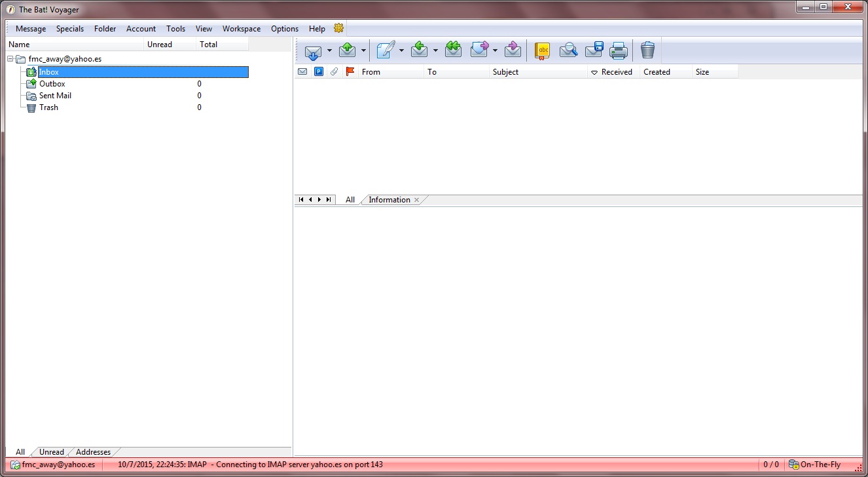The width and height of the screenshot is (868, 477).
Task: Click the delete trash bin toolbar icon
Action: [x=647, y=50]
